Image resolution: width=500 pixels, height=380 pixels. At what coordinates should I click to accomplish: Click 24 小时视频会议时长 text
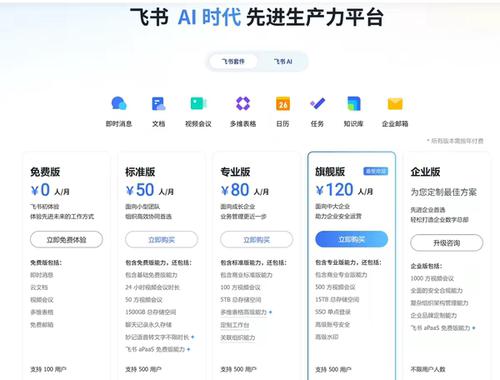tap(152, 287)
